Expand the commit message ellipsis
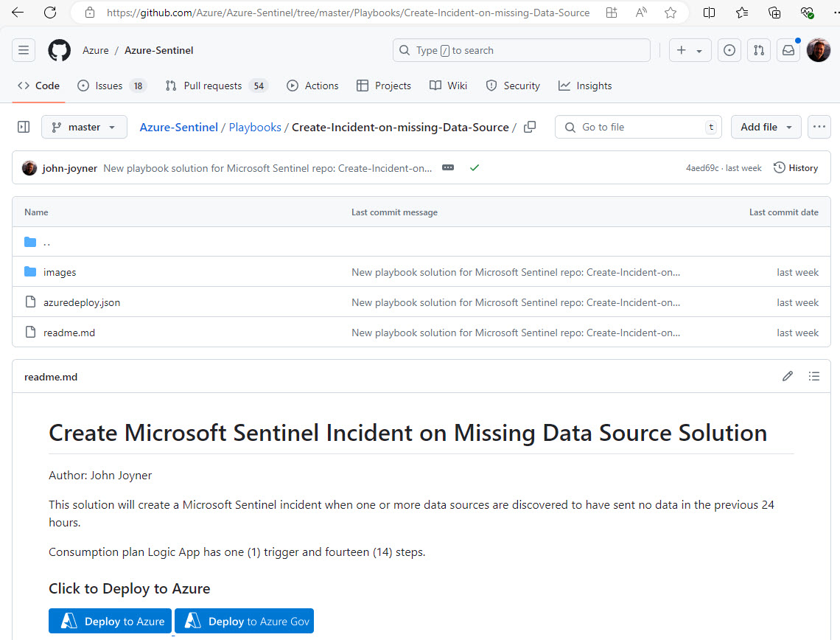Viewport: 840px width, 640px height. 448,168
